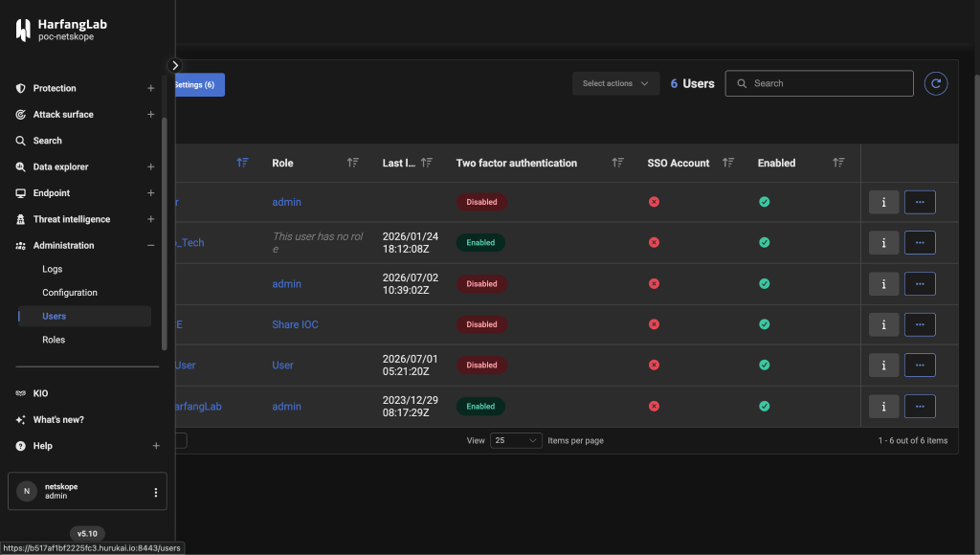The height and width of the screenshot is (555, 980).
Task: Collapse the Administration menu section
Action: click(150, 246)
